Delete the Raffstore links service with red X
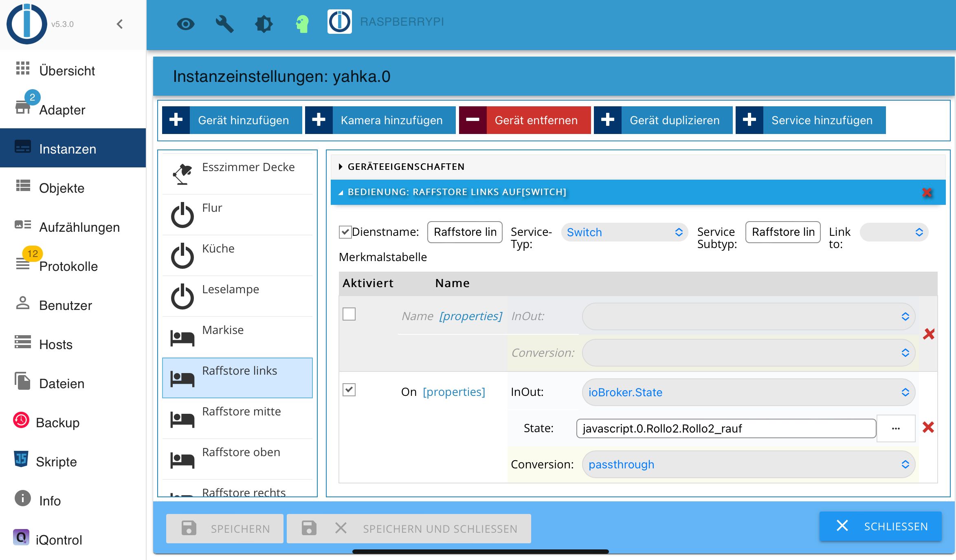The height and width of the screenshot is (560, 956). pos(927,192)
